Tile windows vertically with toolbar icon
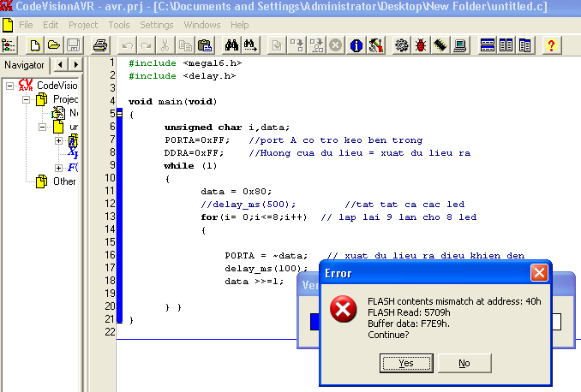The image size is (581, 392). click(x=506, y=45)
